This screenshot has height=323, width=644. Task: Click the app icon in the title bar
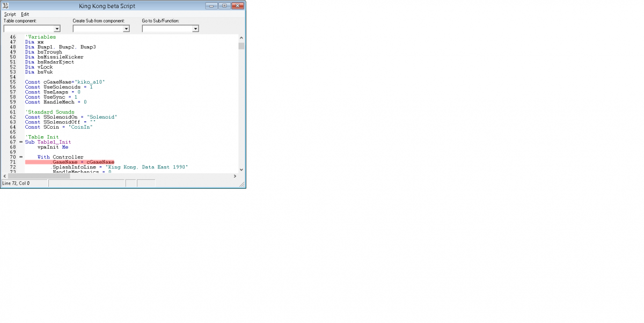coord(5,5)
